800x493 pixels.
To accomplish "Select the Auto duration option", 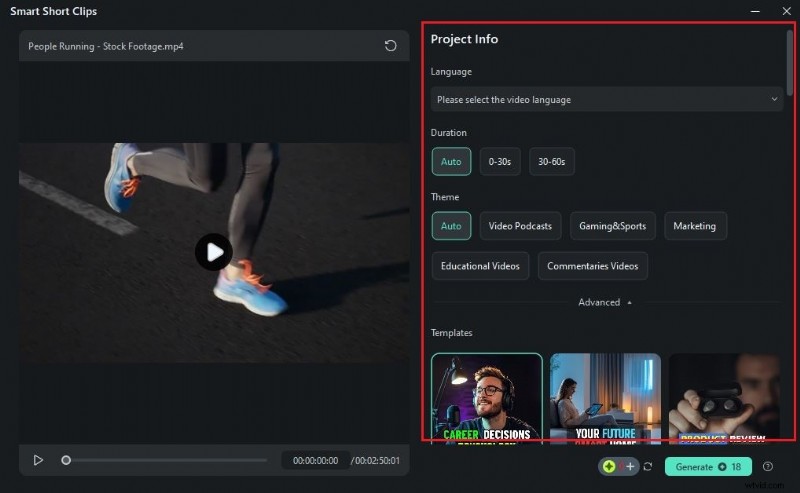I will pos(451,162).
